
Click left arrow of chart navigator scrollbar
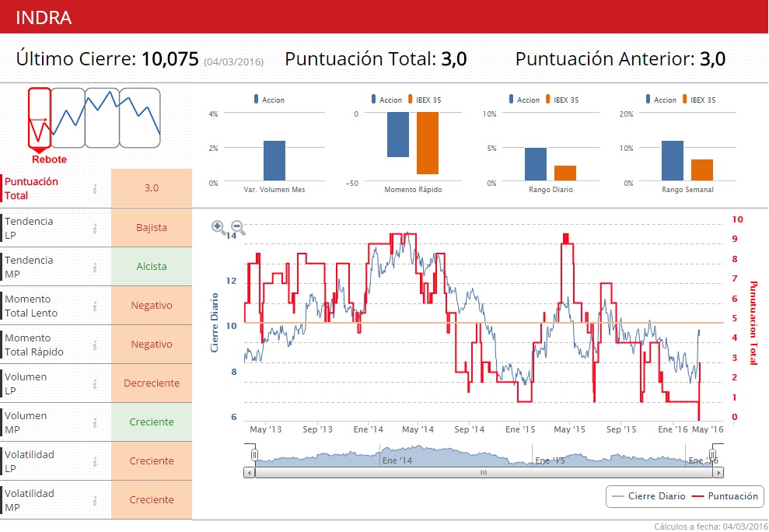250,473
